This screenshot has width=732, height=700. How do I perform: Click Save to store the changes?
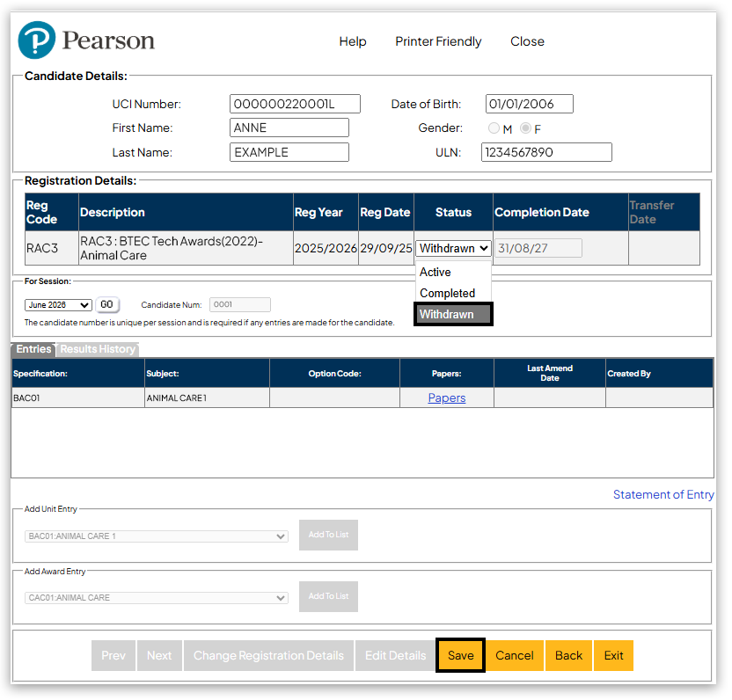pyautogui.click(x=460, y=656)
